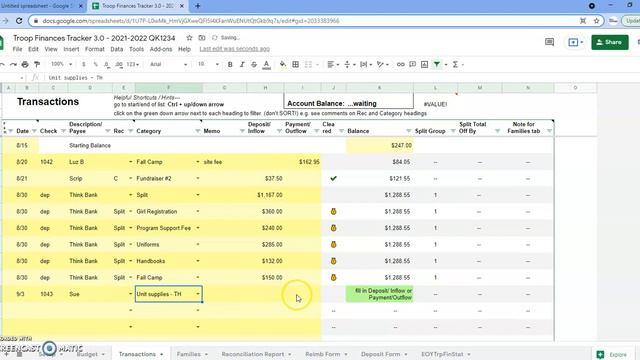Open text color picker
Image resolution: width=640 pixels, height=360 pixels.
[266, 64]
